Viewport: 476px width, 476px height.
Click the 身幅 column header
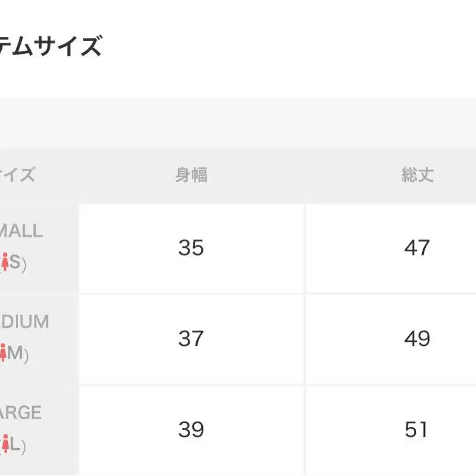tap(191, 175)
